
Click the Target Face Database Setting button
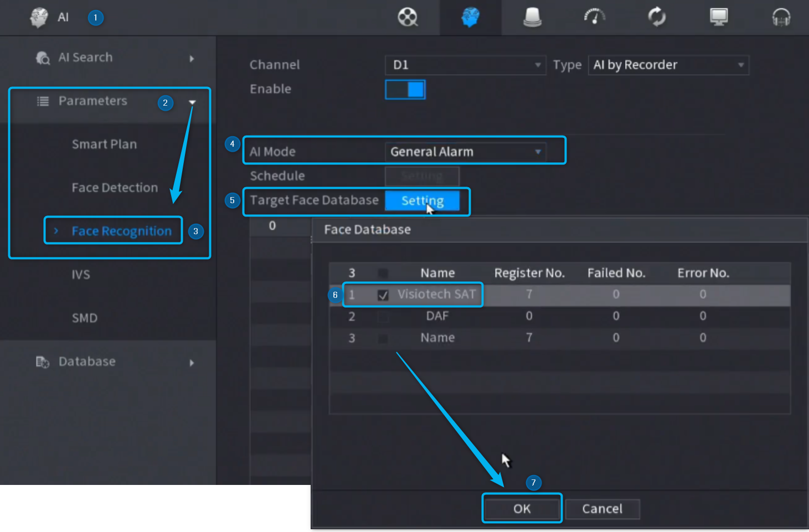422,200
